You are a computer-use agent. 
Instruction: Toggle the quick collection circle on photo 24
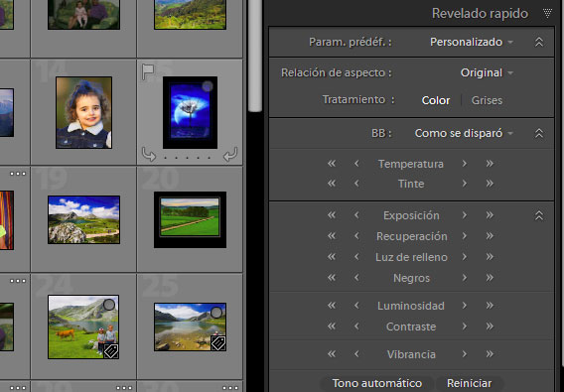click(x=109, y=305)
